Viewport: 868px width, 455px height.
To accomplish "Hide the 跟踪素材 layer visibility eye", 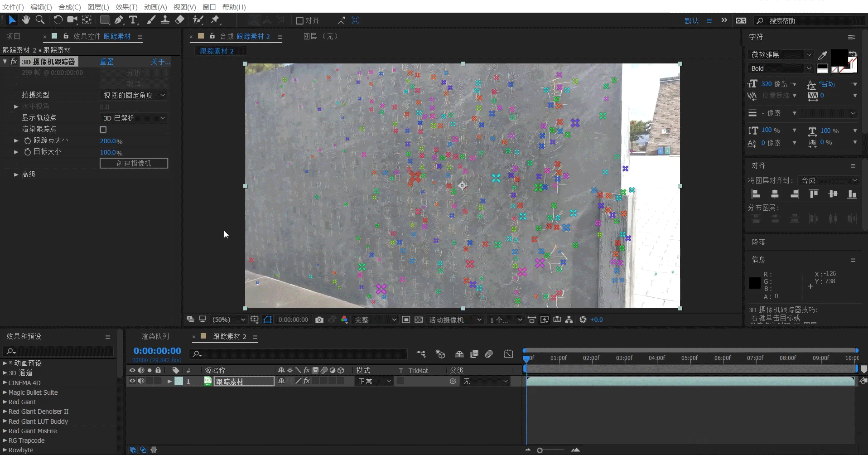I will coord(132,381).
